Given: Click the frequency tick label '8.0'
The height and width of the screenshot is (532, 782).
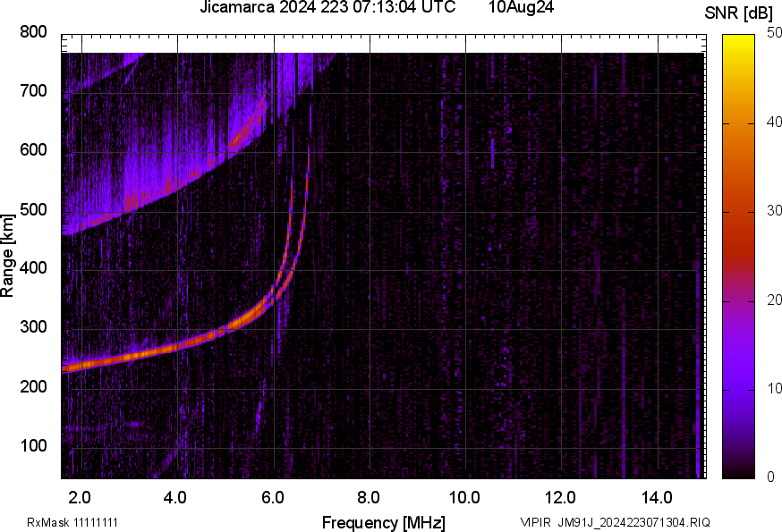Looking at the screenshot, I should (x=368, y=498).
